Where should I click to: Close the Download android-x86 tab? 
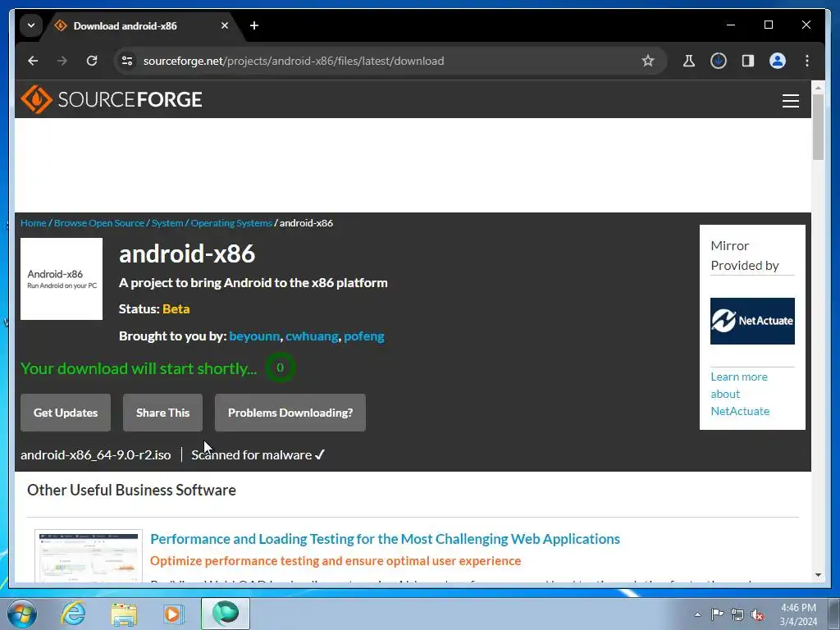point(225,25)
